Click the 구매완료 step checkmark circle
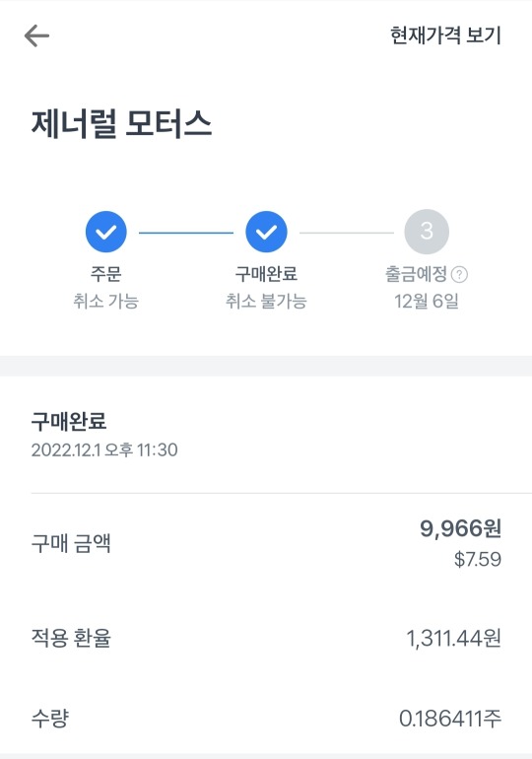The image size is (532, 759). pos(266,232)
